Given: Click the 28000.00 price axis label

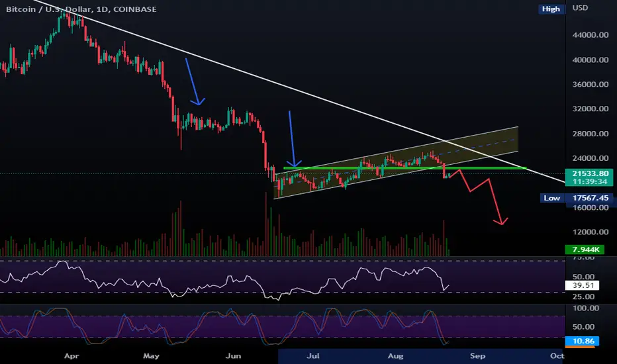Looking at the screenshot, I should click(591, 134).
